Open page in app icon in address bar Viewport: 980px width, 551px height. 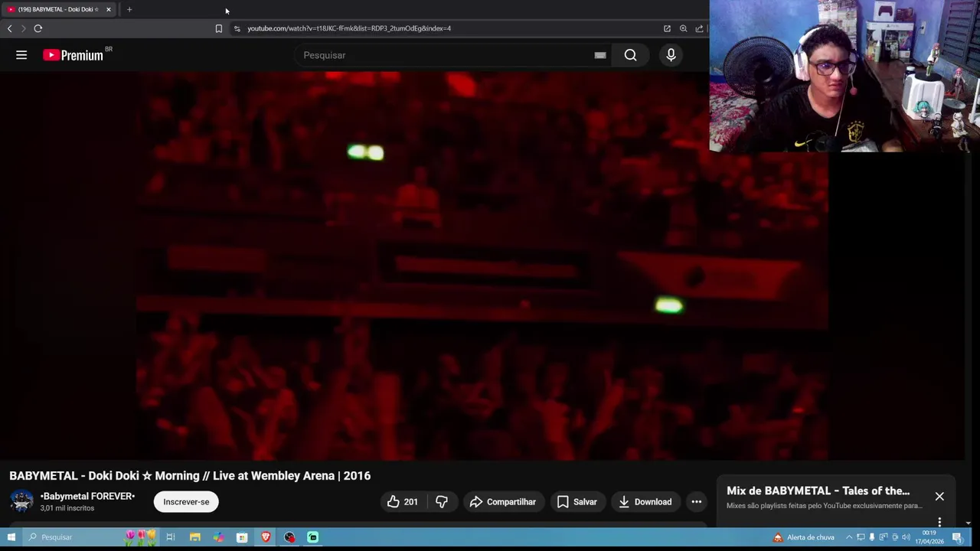[667, 28]
